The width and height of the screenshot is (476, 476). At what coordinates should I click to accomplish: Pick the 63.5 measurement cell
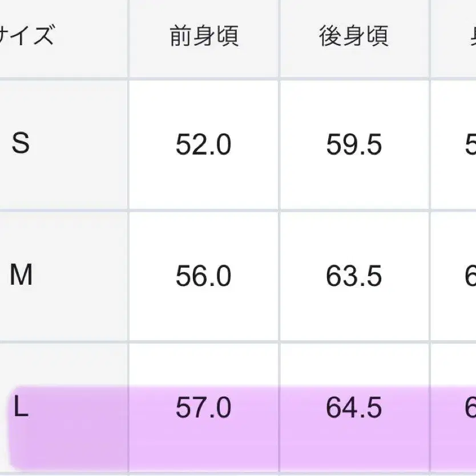[x=354, y=277]
